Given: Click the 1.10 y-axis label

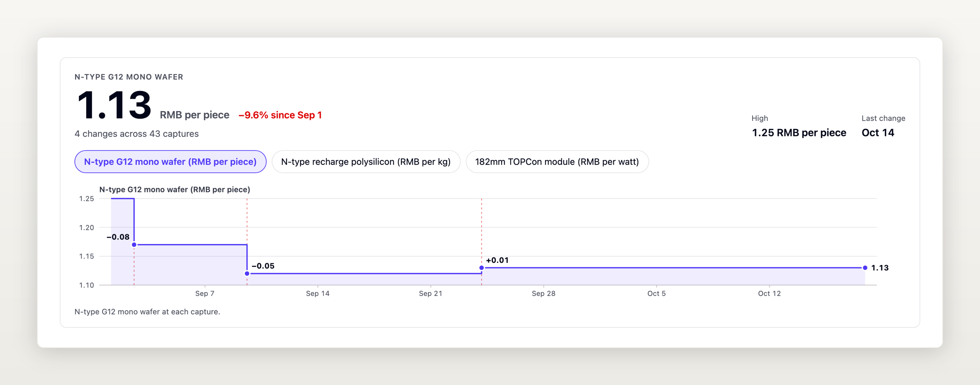Looking at the screenshot, I should coord(86,285).
